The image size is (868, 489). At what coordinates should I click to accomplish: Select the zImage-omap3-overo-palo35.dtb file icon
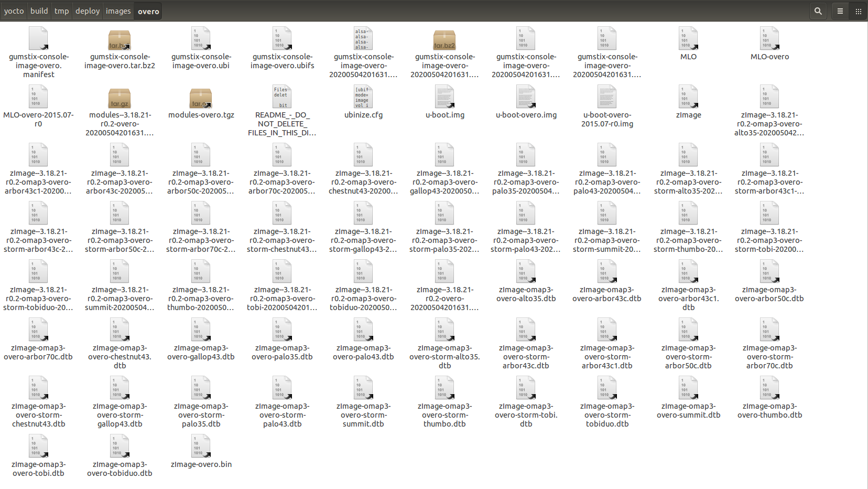click(x=282, y=330)
